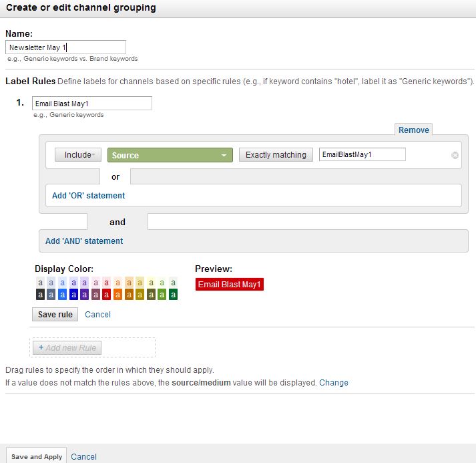
Task: Open the Include dropdown
Action: pos(78,155)
